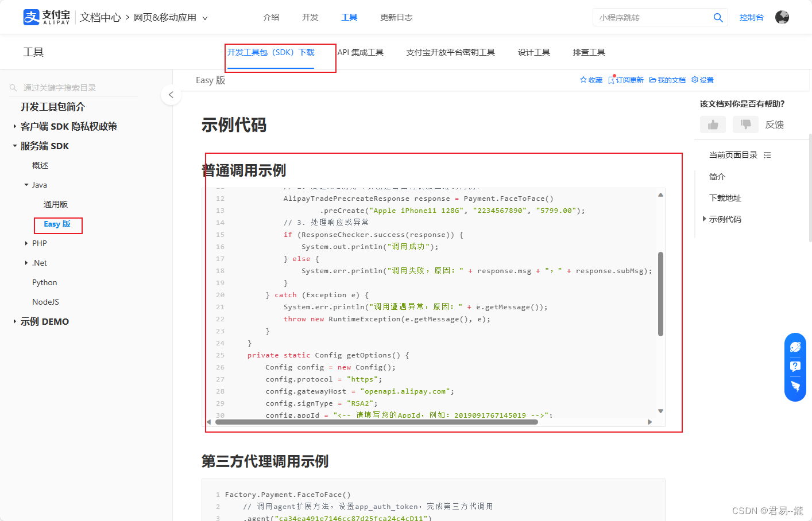Expand the 示例 DEMO section

[x=15, y=321]
